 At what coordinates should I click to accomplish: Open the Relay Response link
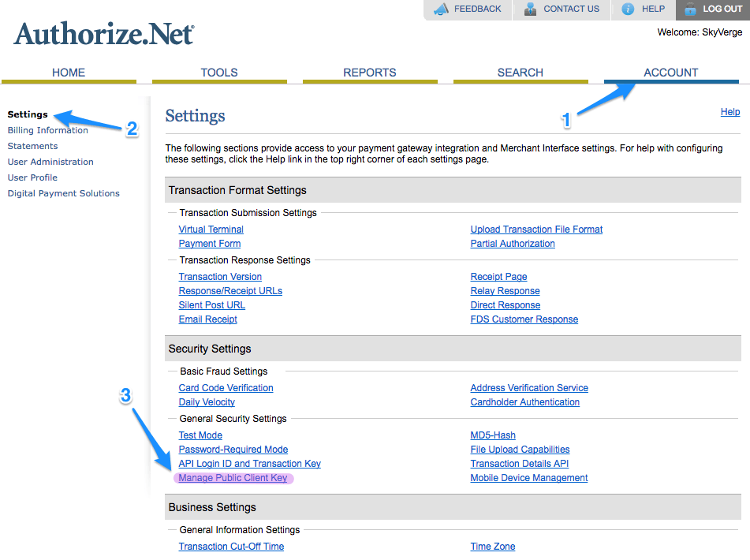(505, 291)
